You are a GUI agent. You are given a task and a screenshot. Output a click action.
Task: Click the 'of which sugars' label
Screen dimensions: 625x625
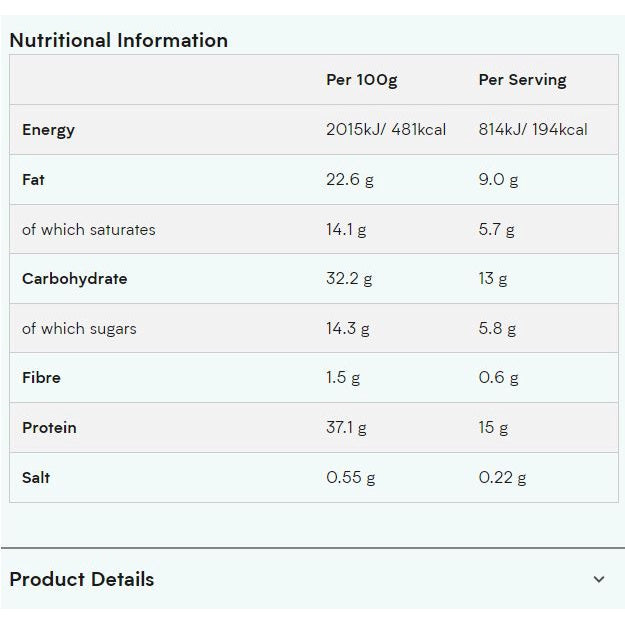pyautogui.click(x=79, y=328)
